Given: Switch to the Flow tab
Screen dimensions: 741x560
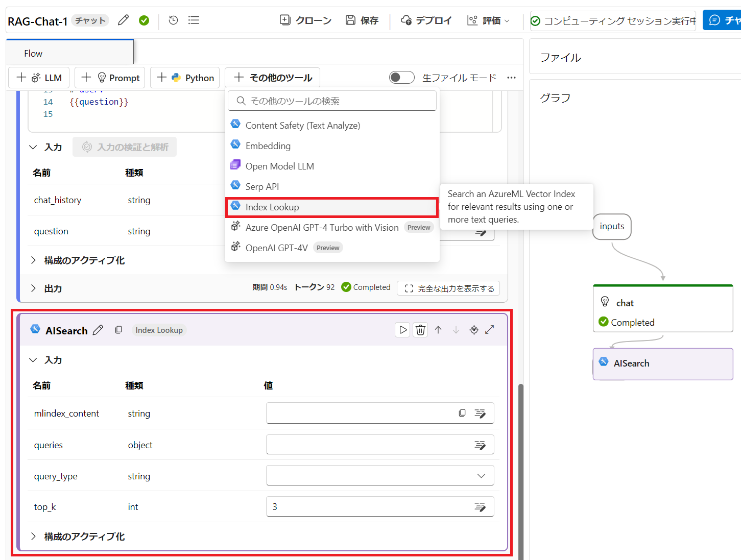Looking at the screenshot, I should [x=69, y=53].
